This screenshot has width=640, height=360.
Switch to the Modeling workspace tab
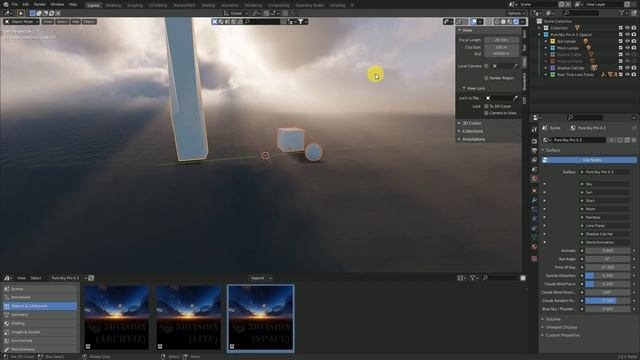113,5
